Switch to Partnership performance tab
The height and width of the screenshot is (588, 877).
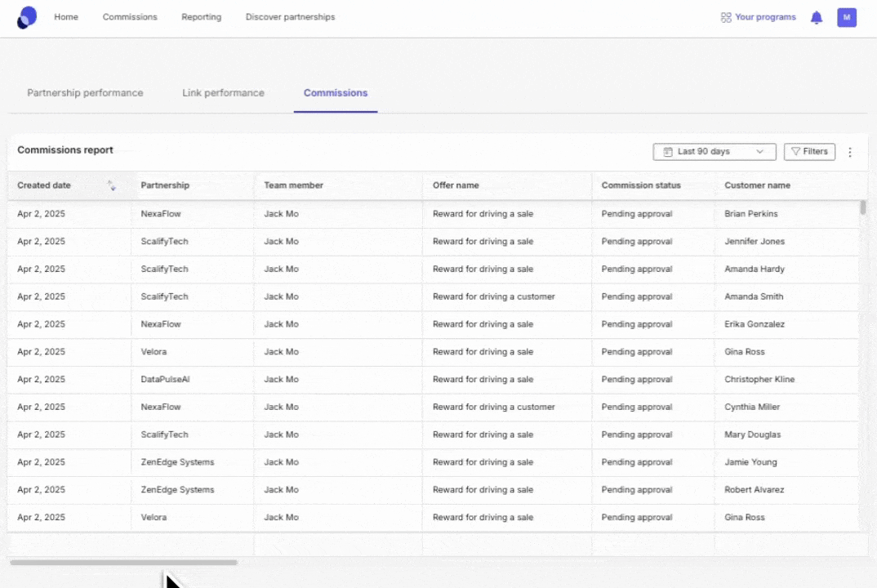(85, 93)
